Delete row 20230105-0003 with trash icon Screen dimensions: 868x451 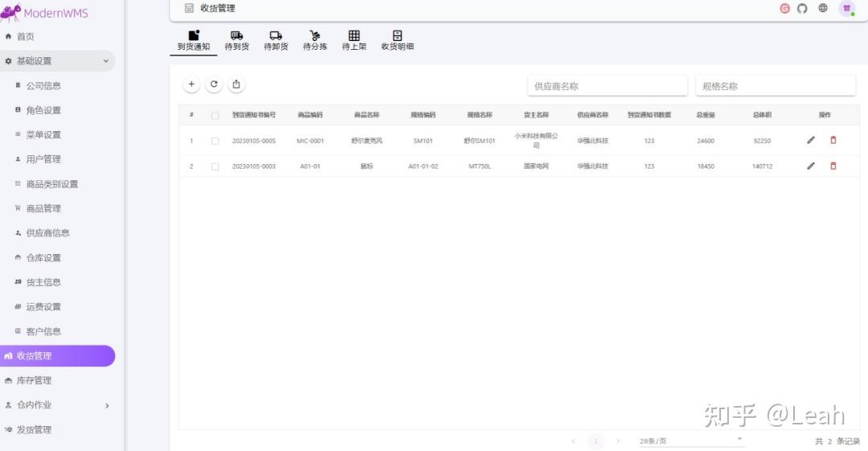point(833,166)
